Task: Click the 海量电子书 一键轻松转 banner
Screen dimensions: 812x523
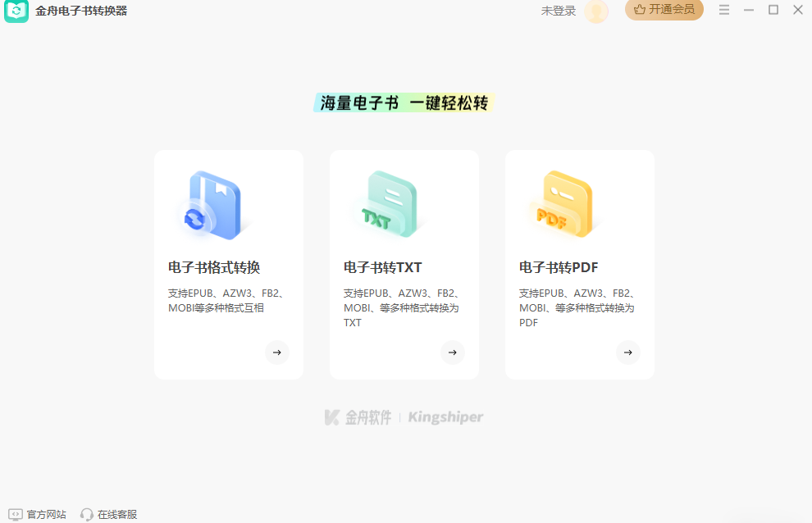Action: point(403,102)
